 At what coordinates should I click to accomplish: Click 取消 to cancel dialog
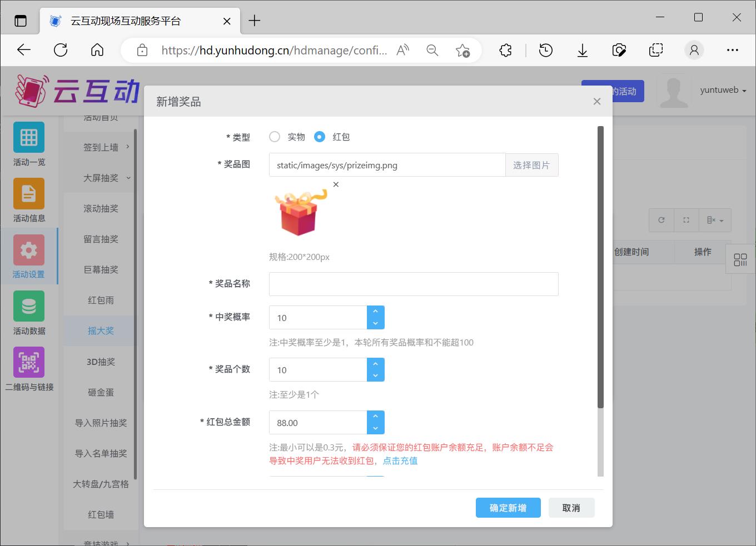pos(571,508)
